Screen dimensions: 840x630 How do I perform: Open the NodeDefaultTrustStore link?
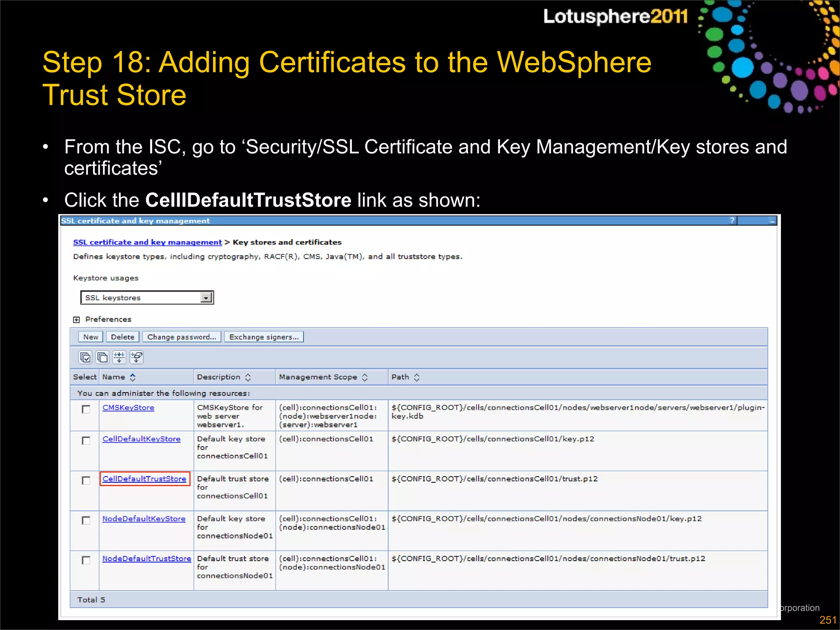coord(147,559)
